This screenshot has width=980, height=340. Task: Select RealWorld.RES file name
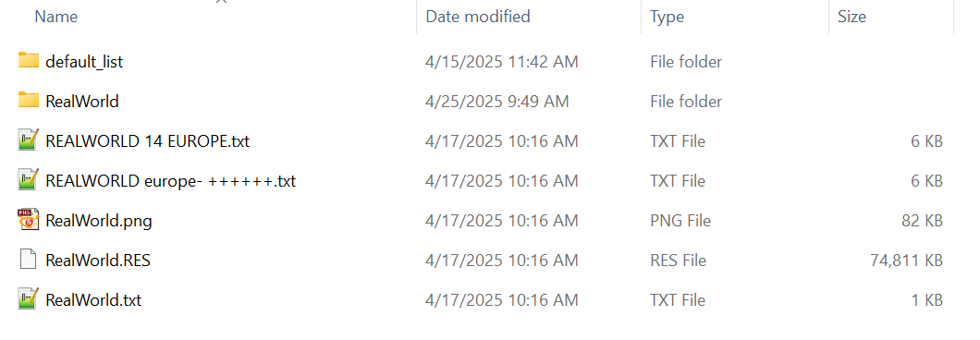click(98, 260)
